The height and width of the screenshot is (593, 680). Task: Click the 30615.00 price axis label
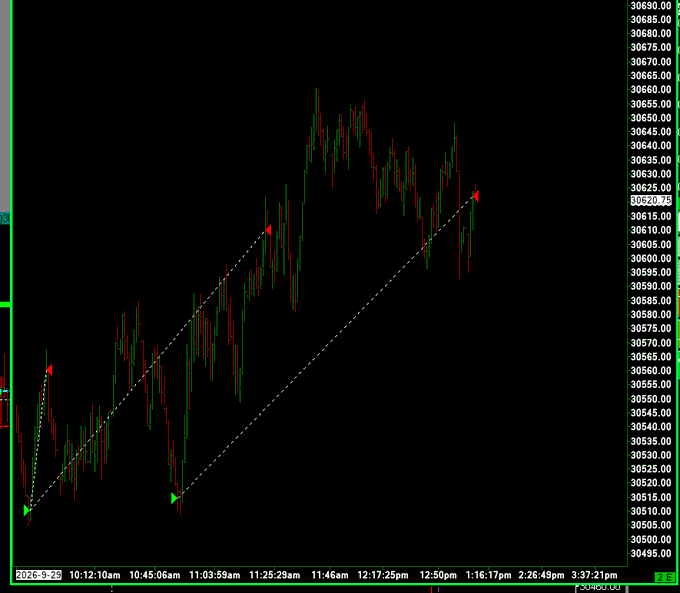coord(651,216)
